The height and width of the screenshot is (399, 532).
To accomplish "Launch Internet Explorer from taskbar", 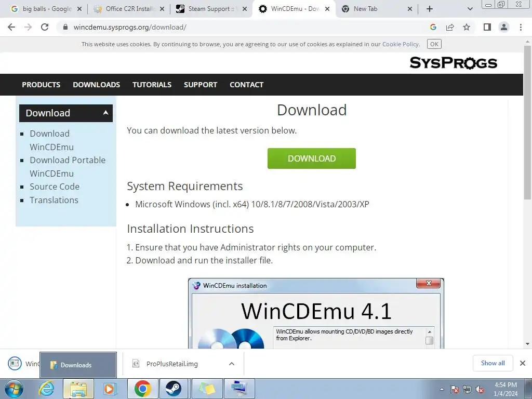I will (46, 389).
